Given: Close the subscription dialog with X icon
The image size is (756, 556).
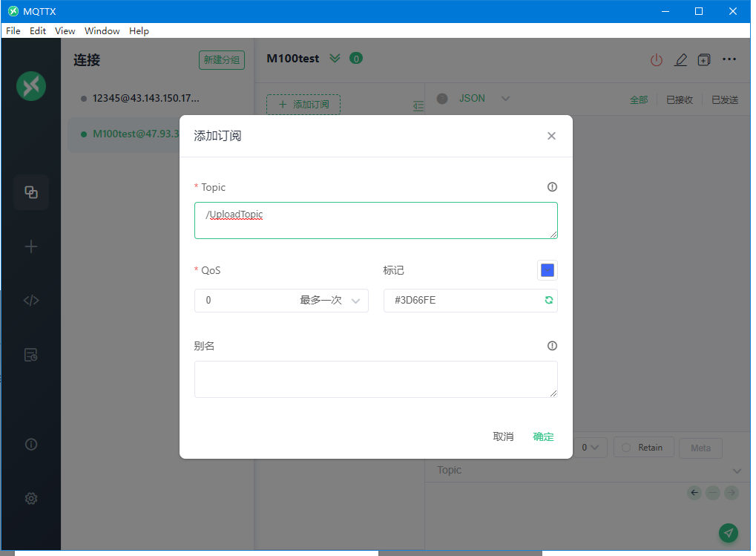Looking at the screenshot, I should pyautogui.click(x=551, y=136).
